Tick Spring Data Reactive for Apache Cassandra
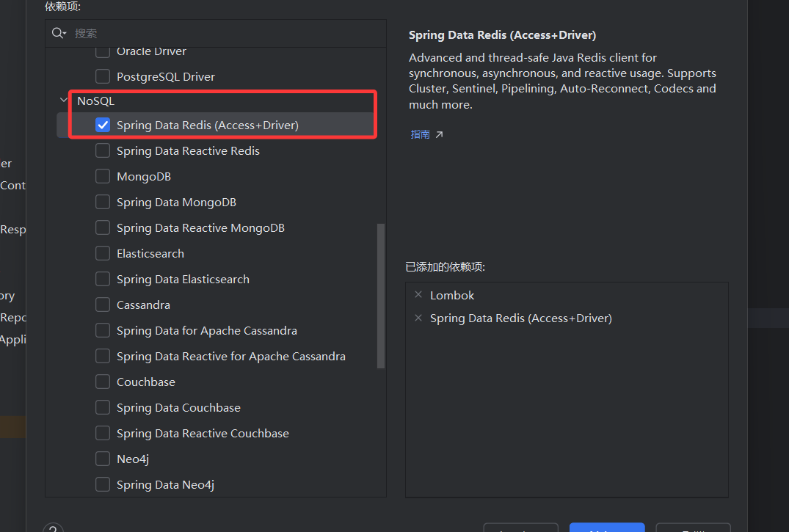 [x=103, y=356]
